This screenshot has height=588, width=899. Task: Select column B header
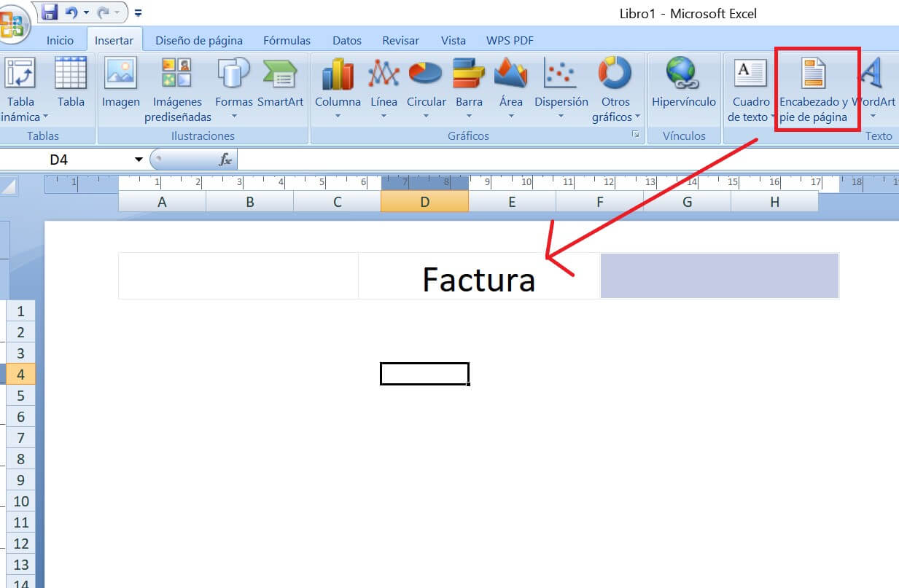click(249, 202)
